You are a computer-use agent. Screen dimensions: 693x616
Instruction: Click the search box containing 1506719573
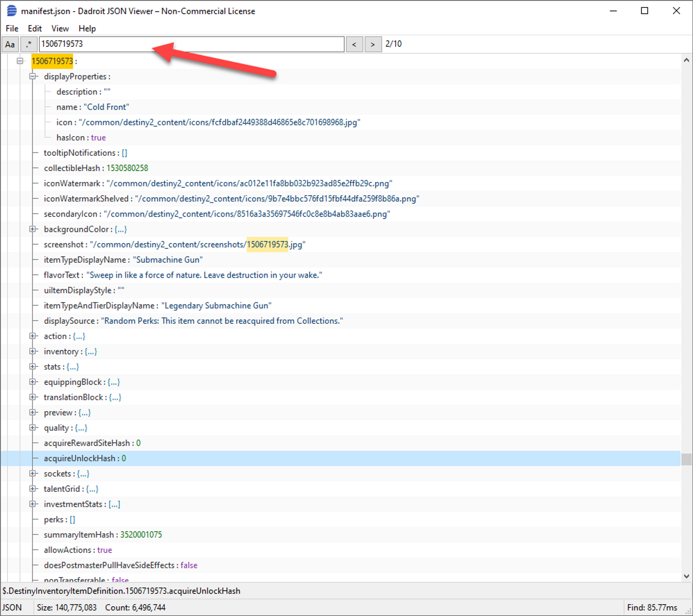192,44
